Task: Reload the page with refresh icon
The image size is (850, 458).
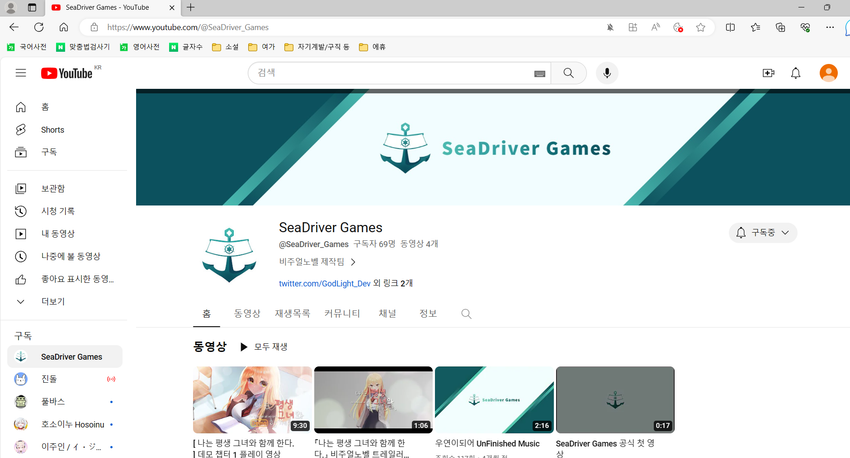Action: click(39, 27)
